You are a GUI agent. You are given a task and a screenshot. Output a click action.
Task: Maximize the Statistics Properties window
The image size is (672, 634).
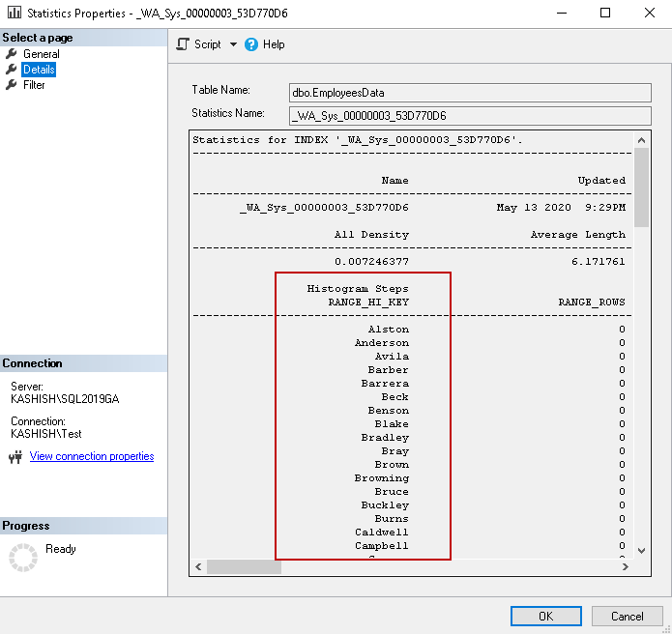[605, 13]
